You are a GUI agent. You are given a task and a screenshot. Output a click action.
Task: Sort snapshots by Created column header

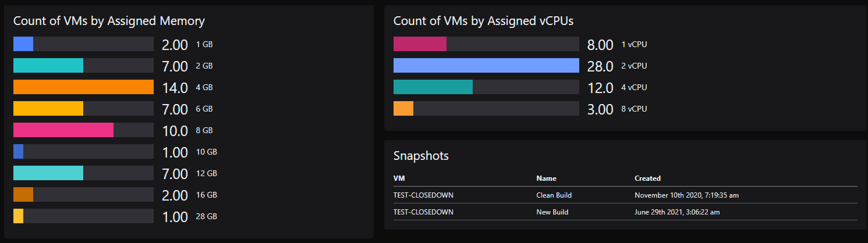[x=647, y=178]
